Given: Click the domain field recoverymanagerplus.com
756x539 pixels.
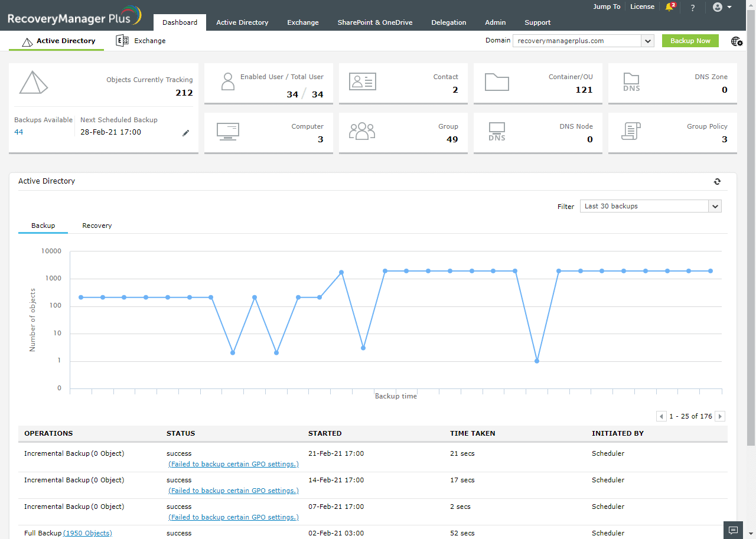Looking at the screenshot, I should point(577,41).
